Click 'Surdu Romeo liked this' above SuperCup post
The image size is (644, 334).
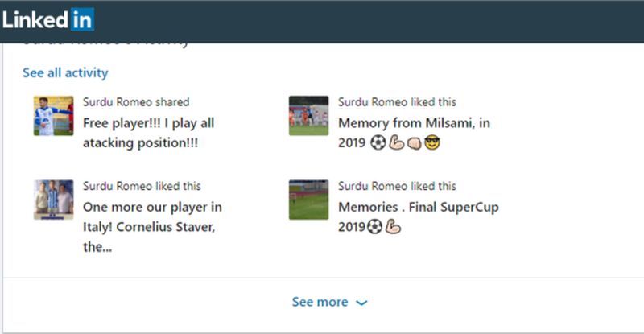pyautogui.click(x=397, y=186)
